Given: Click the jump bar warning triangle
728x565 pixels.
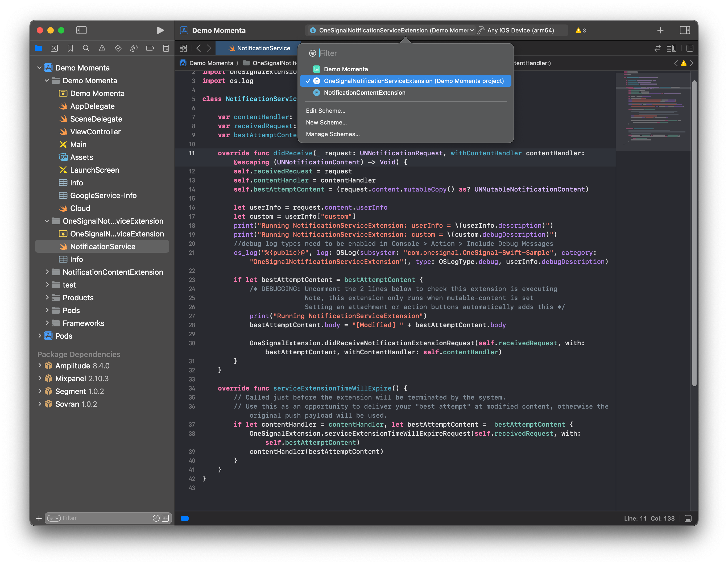Looking at the screenshot, I should point(684,63).
